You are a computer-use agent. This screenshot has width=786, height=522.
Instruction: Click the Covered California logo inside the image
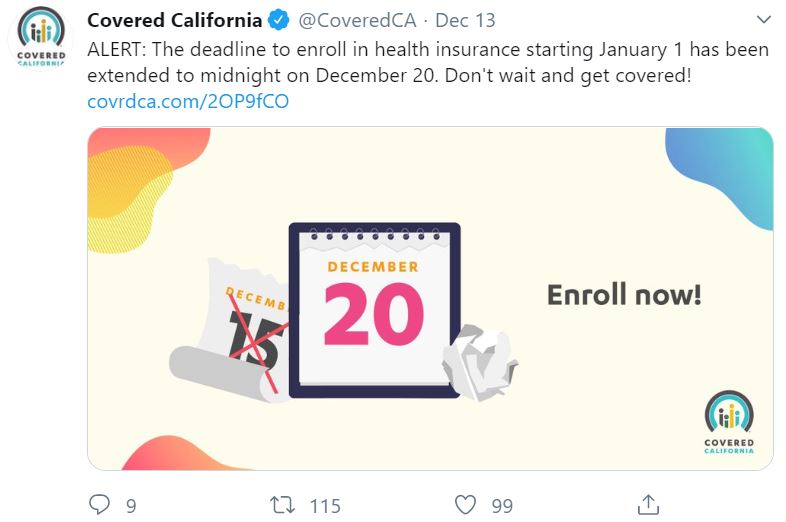coord(729,422)
